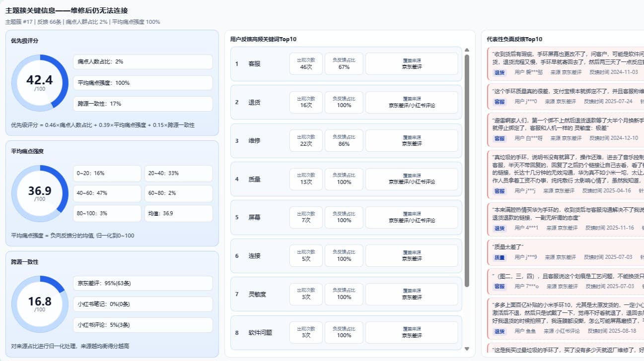Click the 36.9 average pain intensity donut

click(40, 193)
